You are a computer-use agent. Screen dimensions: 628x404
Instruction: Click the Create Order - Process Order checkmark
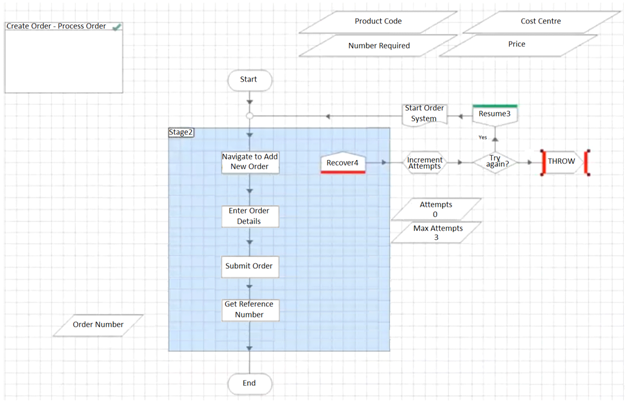coord(116,27)
